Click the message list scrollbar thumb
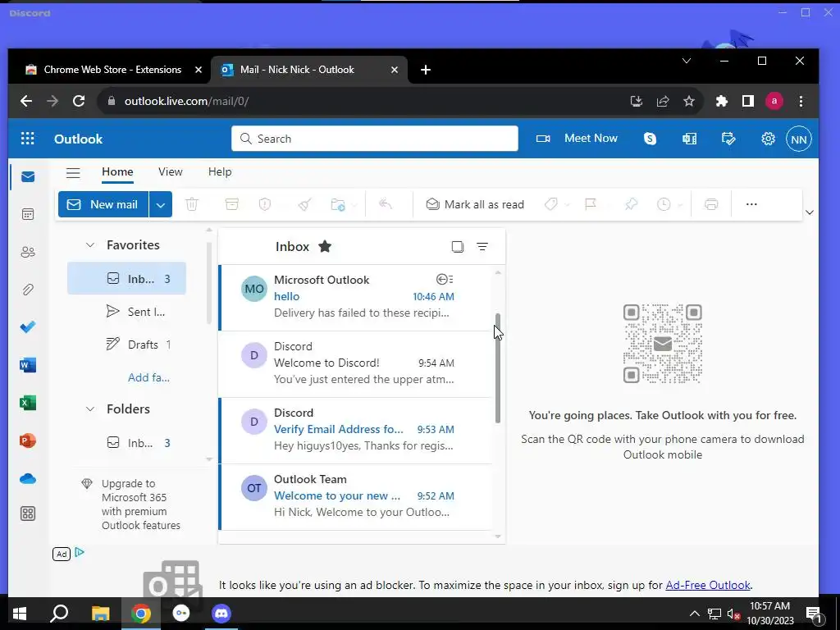Viewport: 840px width, 630px height. coord(498,368)
